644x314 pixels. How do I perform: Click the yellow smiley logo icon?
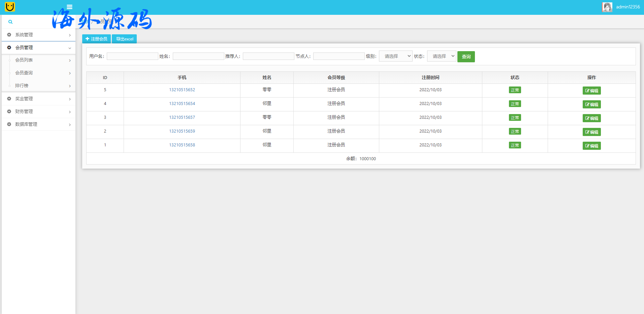[x=10, y=7]
